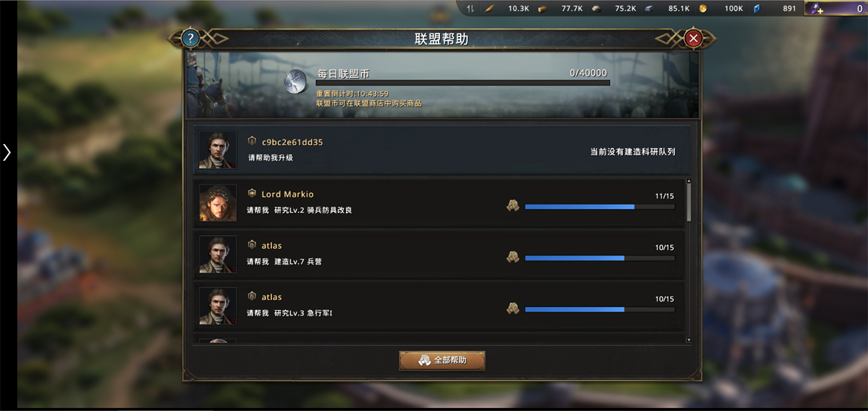Viewport: 868px width, 411px height.
Task: Select the atlas 建造Lv.7 兵营 request row
Action: coord(439,254)
